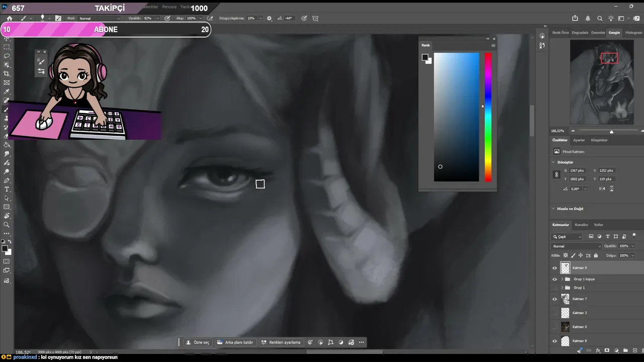Open the layer blend mode dropdown

pos(577,246)
